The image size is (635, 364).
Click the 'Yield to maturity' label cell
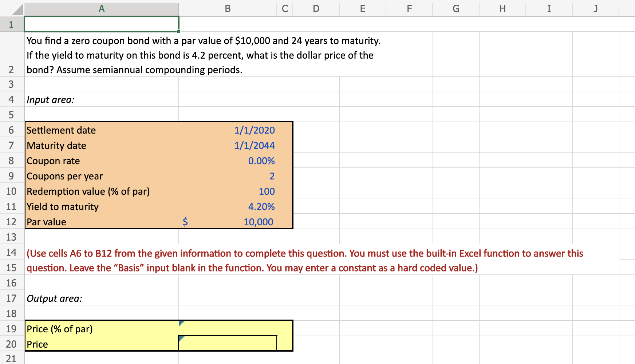(102, 206)
